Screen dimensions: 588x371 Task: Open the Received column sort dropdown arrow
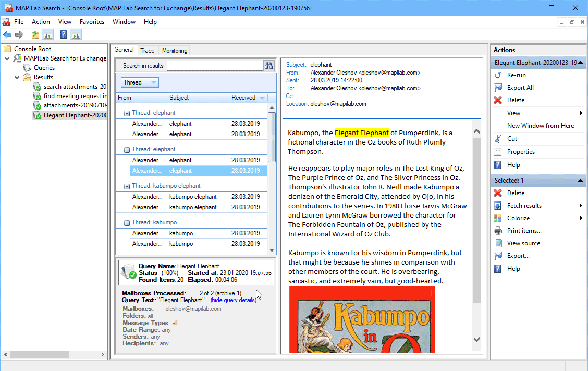point(262,98)
